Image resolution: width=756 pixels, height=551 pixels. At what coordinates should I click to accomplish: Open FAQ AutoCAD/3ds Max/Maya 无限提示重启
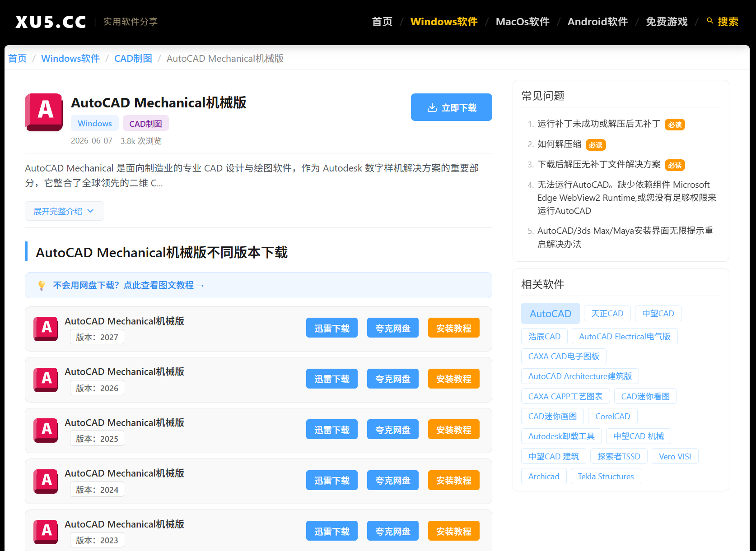coord(625,237)
